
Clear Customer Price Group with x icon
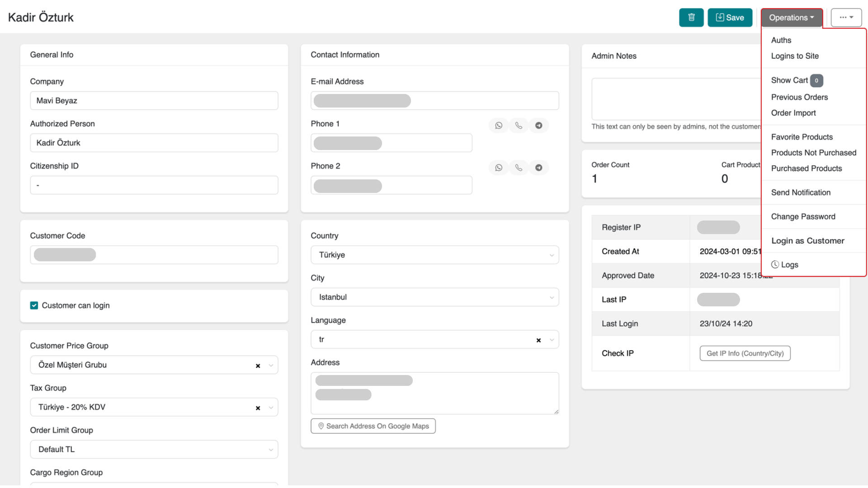258,366
